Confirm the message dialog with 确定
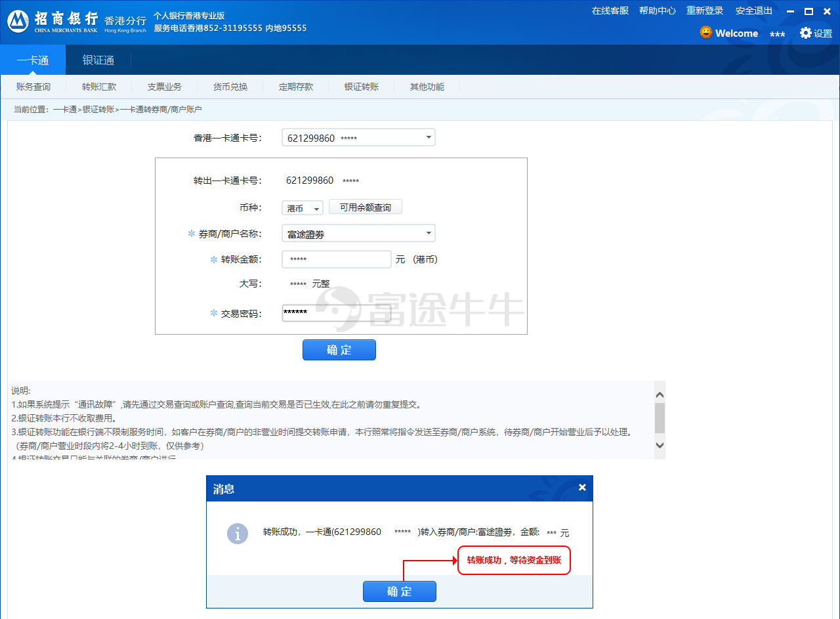The image size is (840, 619). (x=400, y=591)
